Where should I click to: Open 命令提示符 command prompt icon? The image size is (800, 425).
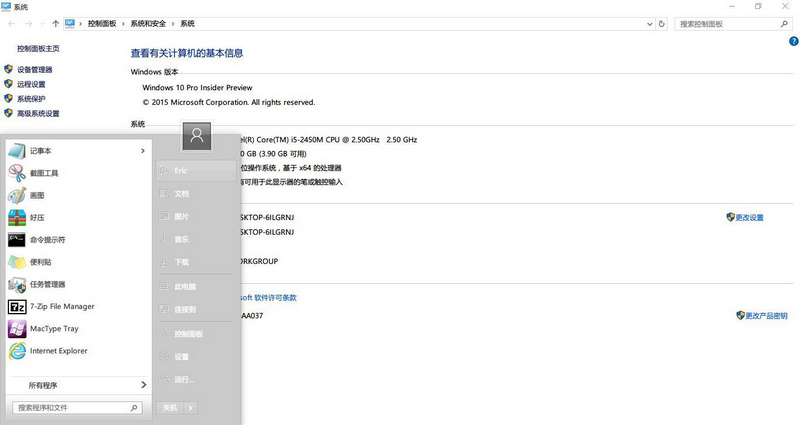click(17, 240)
